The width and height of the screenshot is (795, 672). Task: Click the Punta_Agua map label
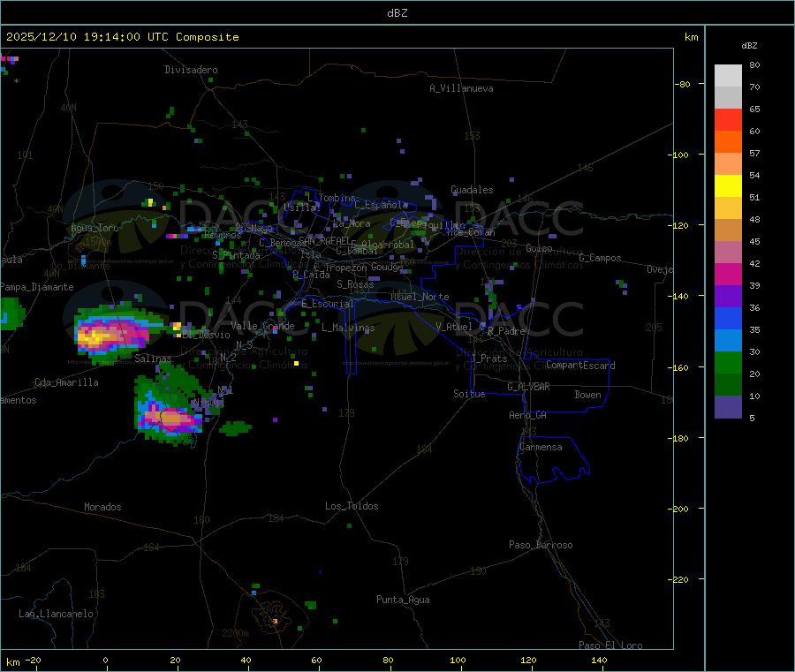point(403,600)
